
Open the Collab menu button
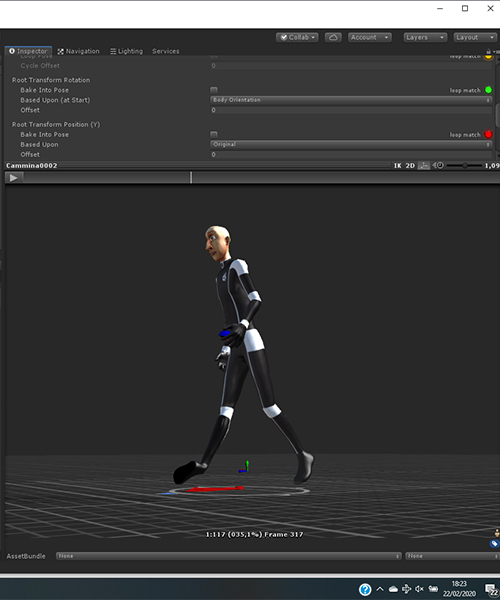pyautogui.click(x=297, y=37)
